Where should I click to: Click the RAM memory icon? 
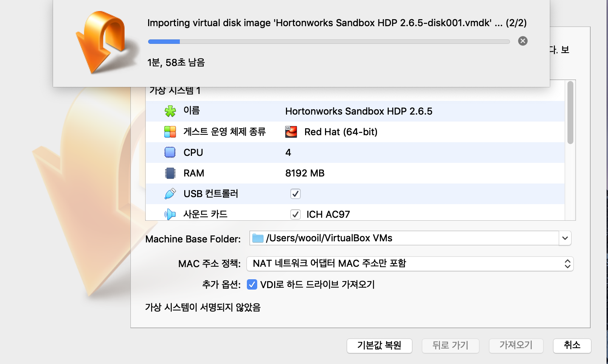[x=170, y=173]
